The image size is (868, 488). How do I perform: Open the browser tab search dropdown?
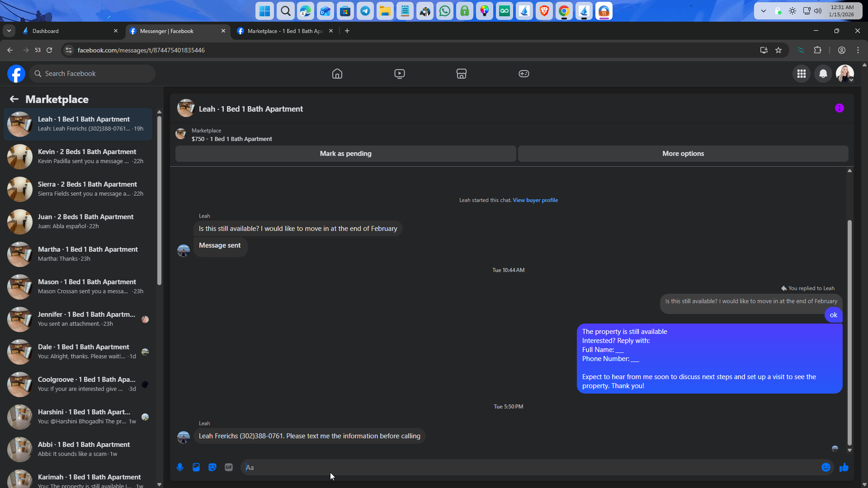(9, 31)
